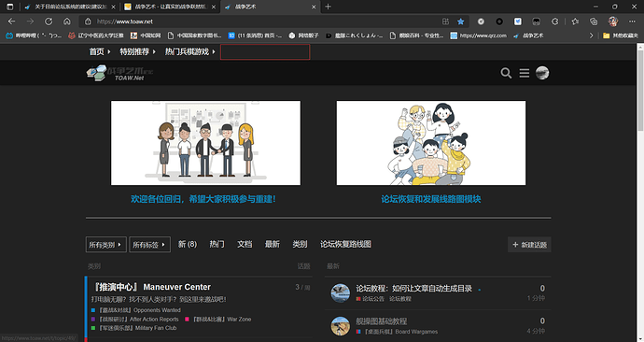The width and height of the screenshot is (644, 342).
Task: Click the browser refresh icon
Action: (x=49, y=21)
